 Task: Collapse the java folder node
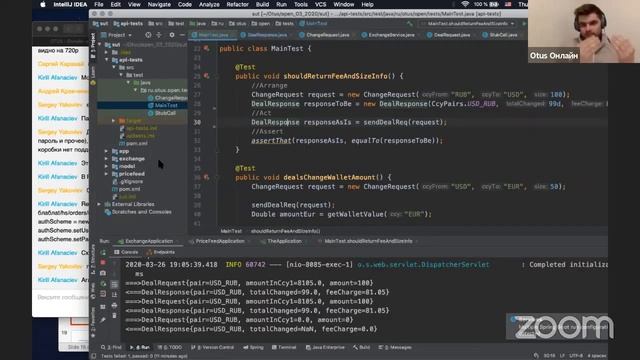pyautogui.click(x=128, y=82)
